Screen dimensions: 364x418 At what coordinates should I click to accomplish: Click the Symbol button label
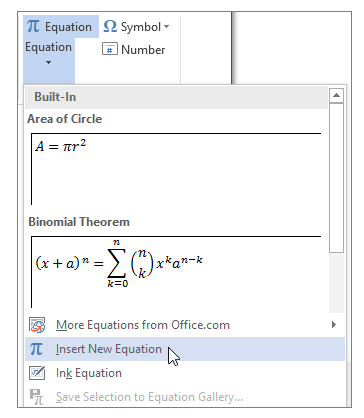click(x=141, y=27)
